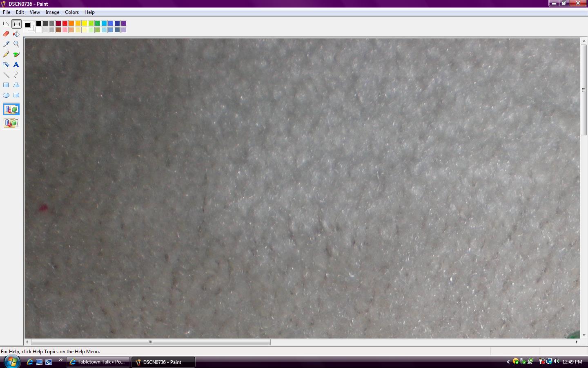This screenshot has height=368, width=588.
Task: Select the Curve tool
Action: click(x=16, y=75)
